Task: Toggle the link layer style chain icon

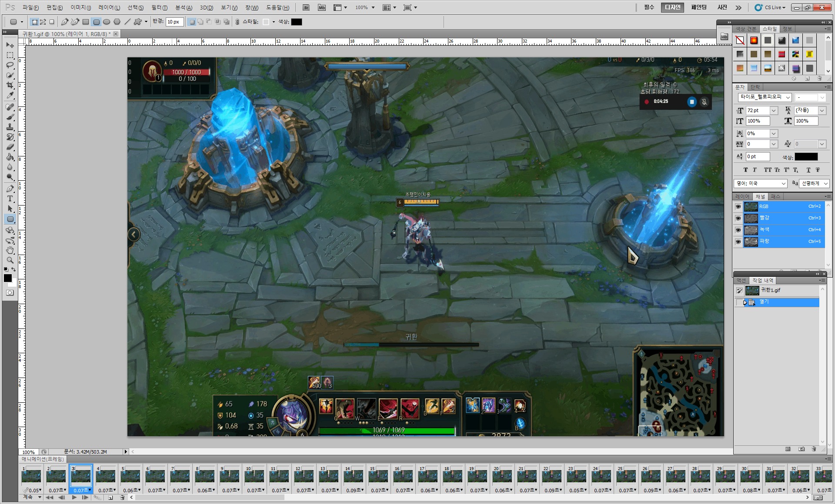Action: (237, 22)
